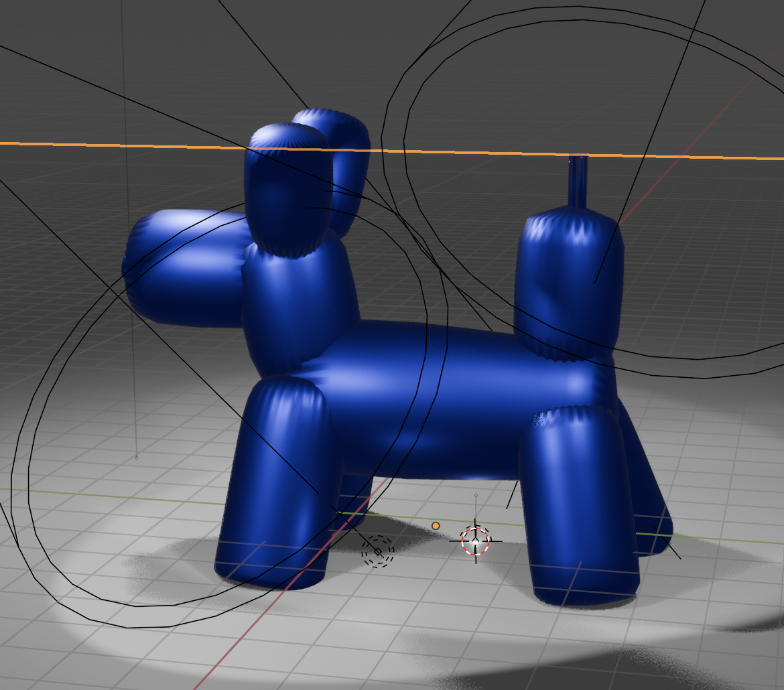
Task: Click the rear ear behind the front ear
Action: point(352,161)
